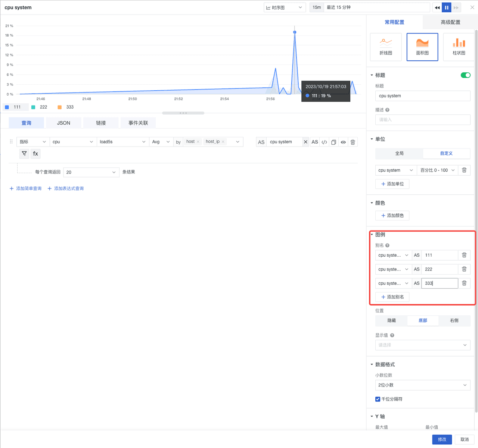This screenshot has height=448, width=478.
Task: Open the results count 20 dropdown
Action: click(x=91, y=172)
